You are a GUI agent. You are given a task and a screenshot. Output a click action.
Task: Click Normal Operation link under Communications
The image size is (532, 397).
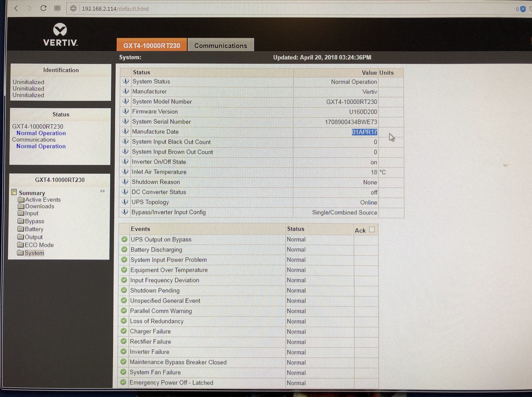pyautogui.click(x=41, y=146)
